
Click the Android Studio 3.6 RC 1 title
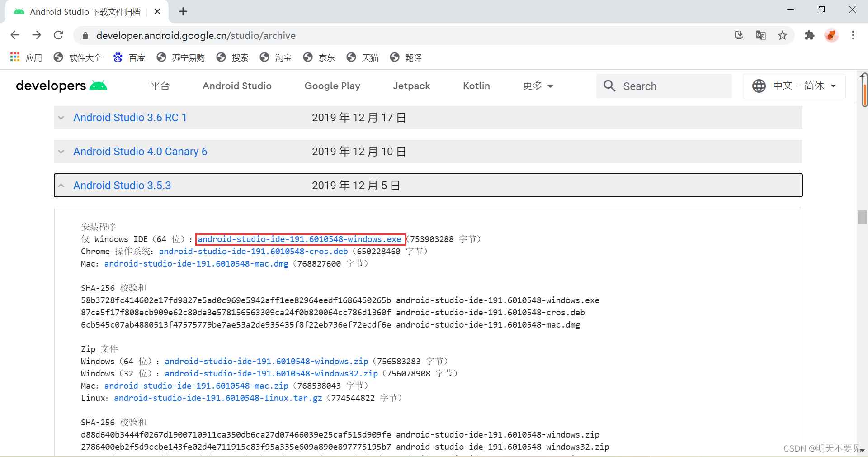pos(130,118)
